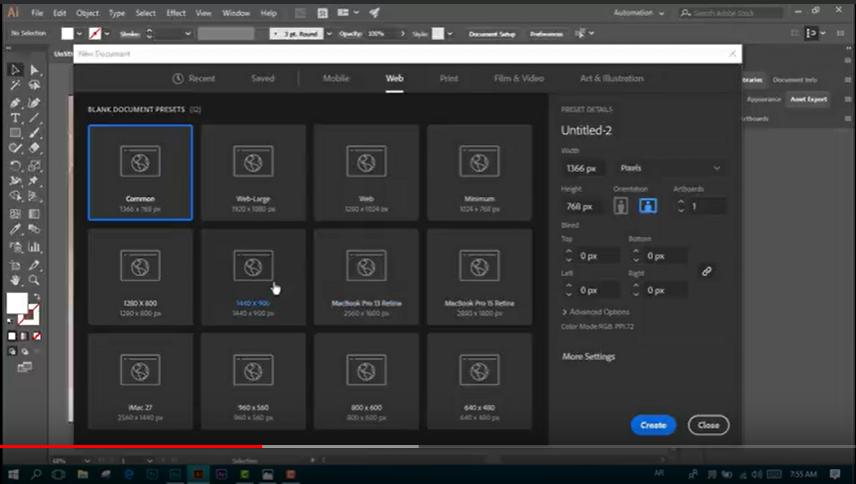Image resolution: width=856 pixels, height=484 pixels.
Task: Swap fill and stroke colors
Action: tap(36, 297)
